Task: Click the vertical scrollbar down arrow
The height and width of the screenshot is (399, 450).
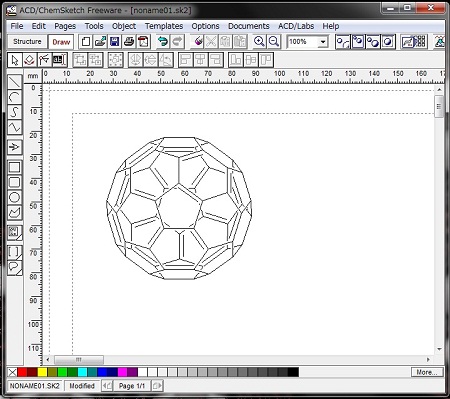Action: pyautogui.click(x=439, y=349)
